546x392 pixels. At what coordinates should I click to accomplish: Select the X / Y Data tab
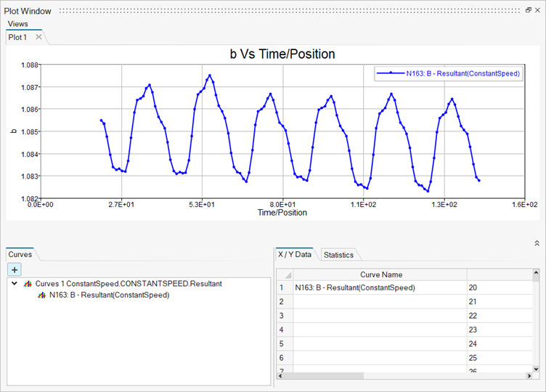tap(295, 255)
